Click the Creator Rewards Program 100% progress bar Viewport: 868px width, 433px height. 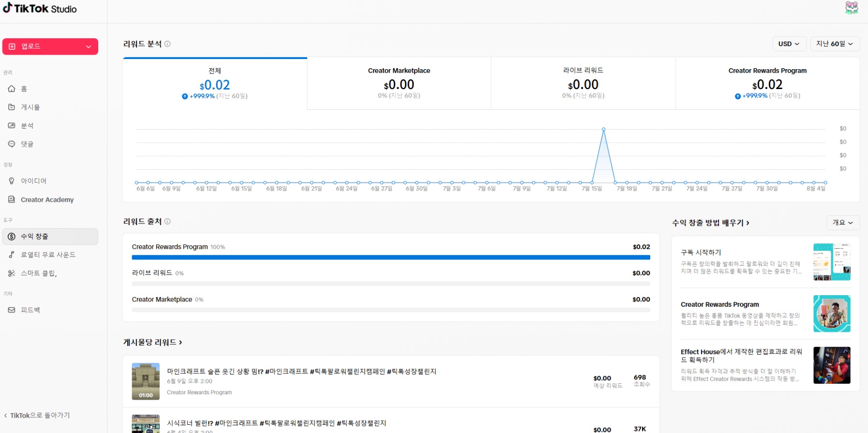pyautogui.click(x=391, y=258)
